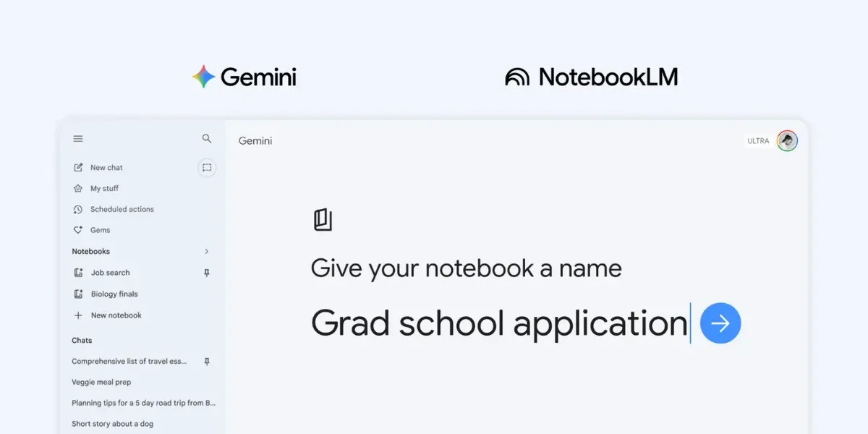Select the Biology finals notebook icon
The height and width of the screenshot is (434, 868).
pos(79,294)
